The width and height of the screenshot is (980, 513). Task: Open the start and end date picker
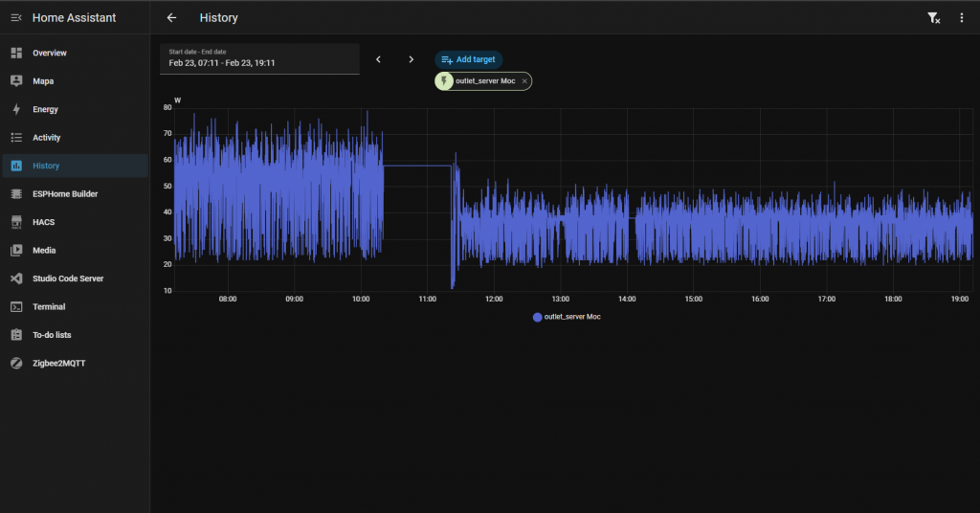(x=258, y=58)
